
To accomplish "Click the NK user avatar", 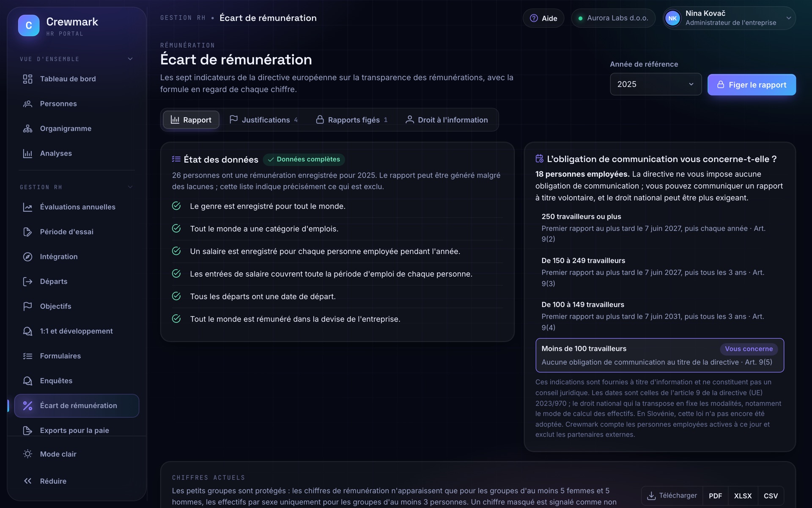I will [x=672, y=18].
